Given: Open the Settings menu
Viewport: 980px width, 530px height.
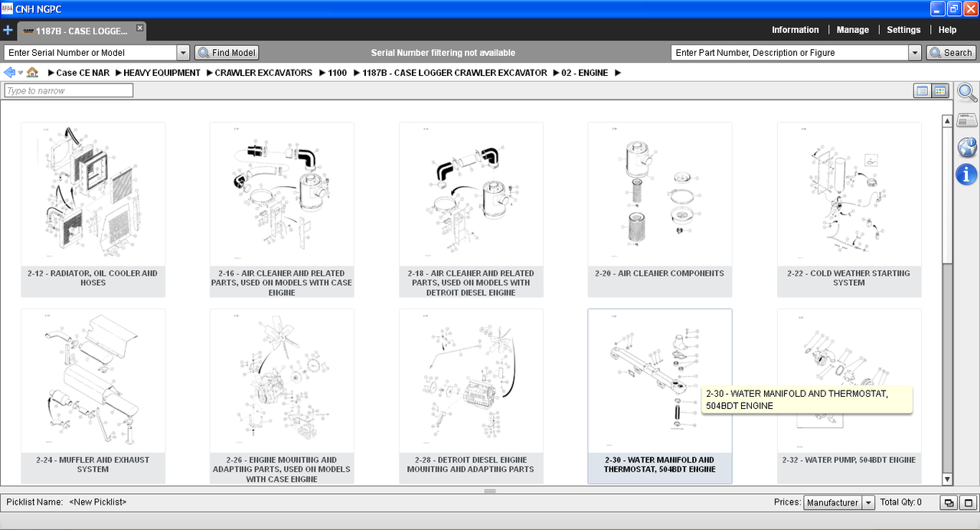Looking at the screenshot, I should pos(903,30).
